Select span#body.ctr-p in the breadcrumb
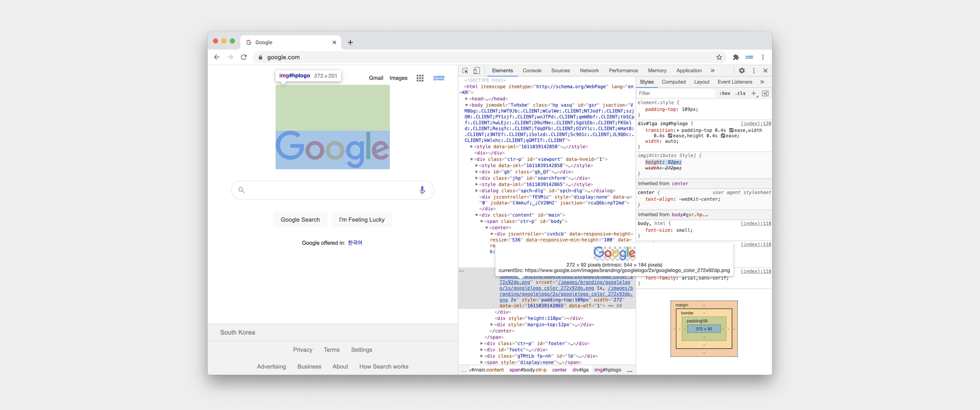This screenshot has width=980, height=410. click(x=528, y=370)
